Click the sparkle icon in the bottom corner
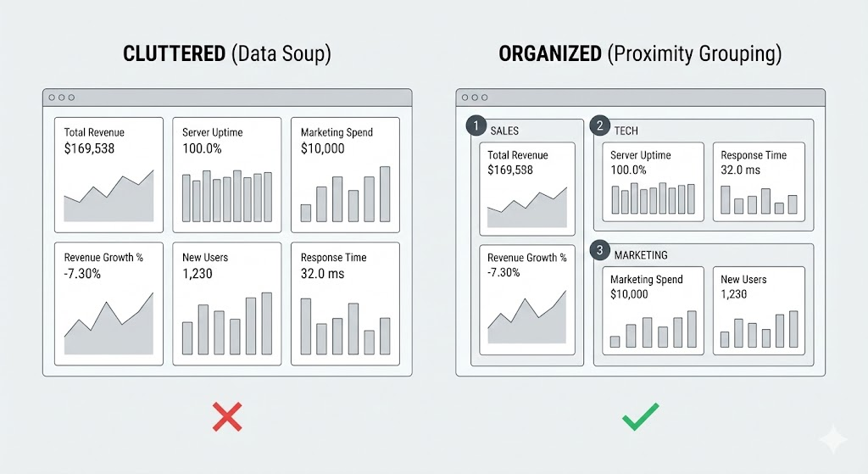The height and width of the screenshot is (474, 868). 832,440
